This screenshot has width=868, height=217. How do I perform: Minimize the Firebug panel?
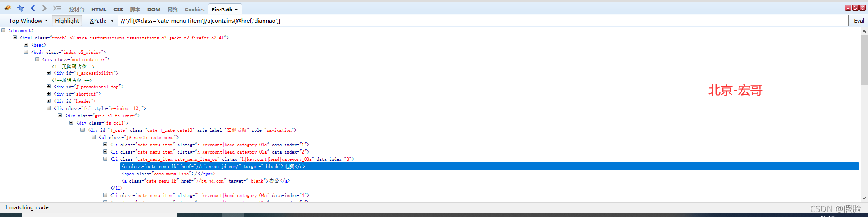pos(848,8)
